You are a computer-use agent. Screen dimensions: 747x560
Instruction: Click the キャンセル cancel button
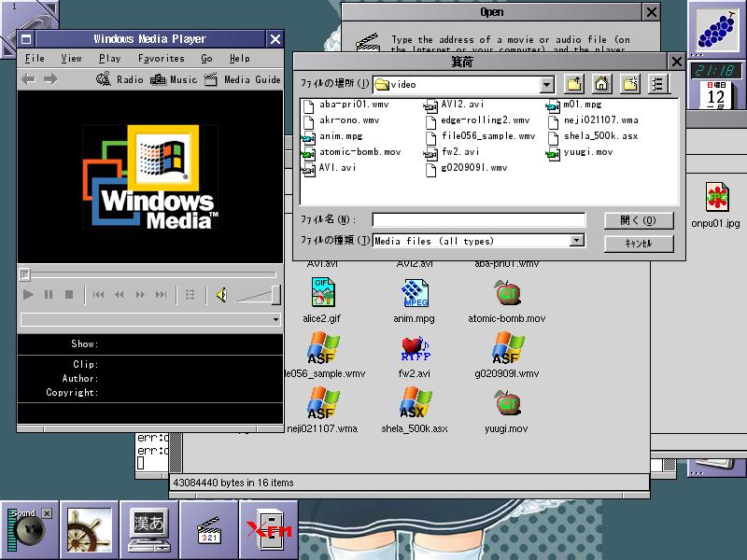[x=639, y=244]
